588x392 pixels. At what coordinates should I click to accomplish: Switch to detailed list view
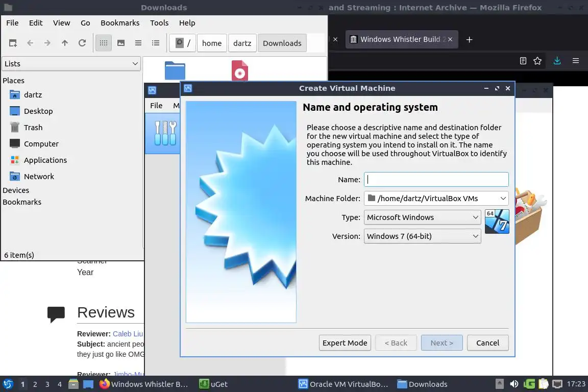click(x=156, y=43)
